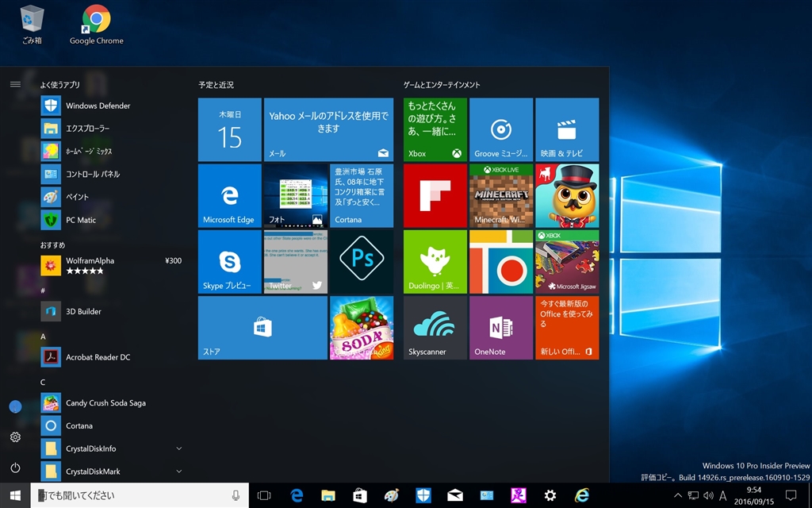Viewport: 812px width, 508px height.
Task: Open the Duolingo tile
Action: coord(435,262)
